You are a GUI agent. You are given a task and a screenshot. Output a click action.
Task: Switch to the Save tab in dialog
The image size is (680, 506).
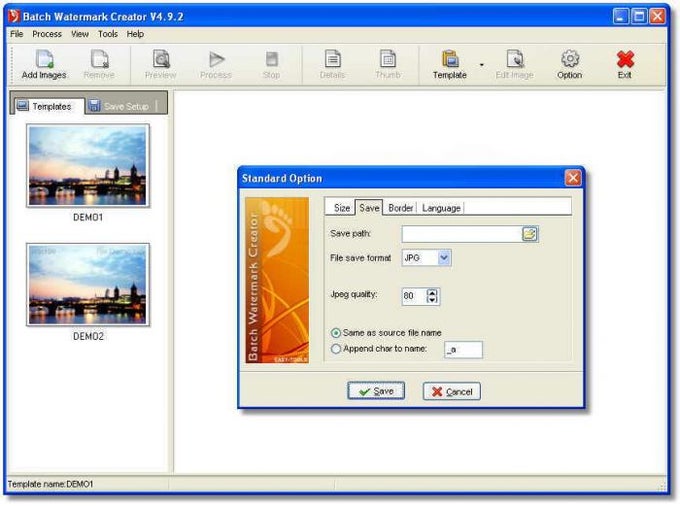pyautogui.click(x=369, y=208)
